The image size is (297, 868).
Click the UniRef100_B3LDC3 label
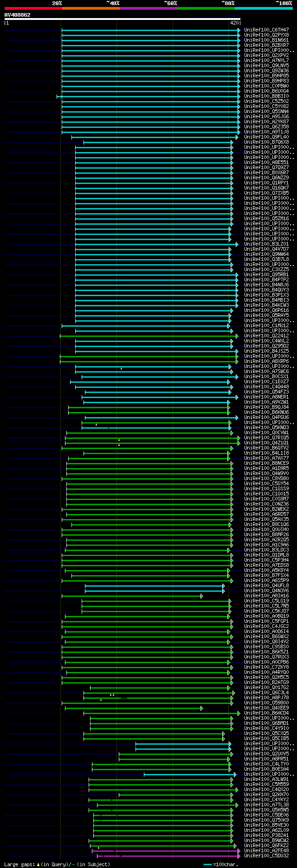(266, 550)
